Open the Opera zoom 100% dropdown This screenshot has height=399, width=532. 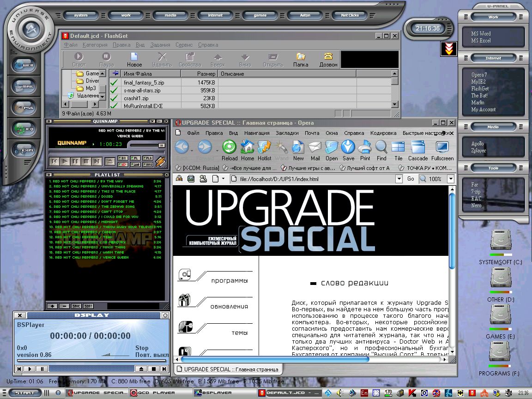[450, 179]
